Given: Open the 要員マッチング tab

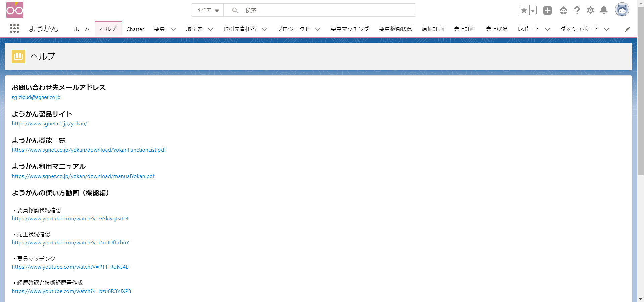Looking at the screenshot, I should point(350,29).
